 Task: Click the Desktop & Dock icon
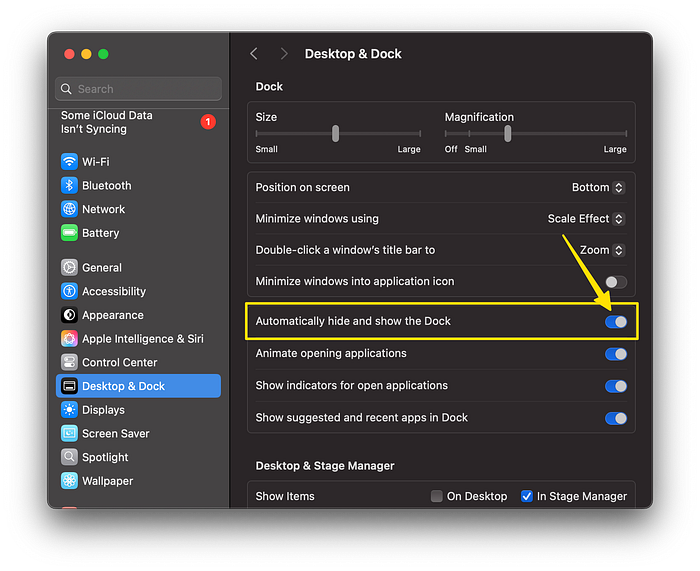[x=69, y=386]
